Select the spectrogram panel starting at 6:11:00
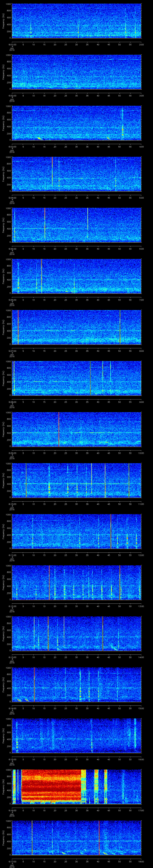The width and height of the screenshot is (153, 868). [77, 531]
